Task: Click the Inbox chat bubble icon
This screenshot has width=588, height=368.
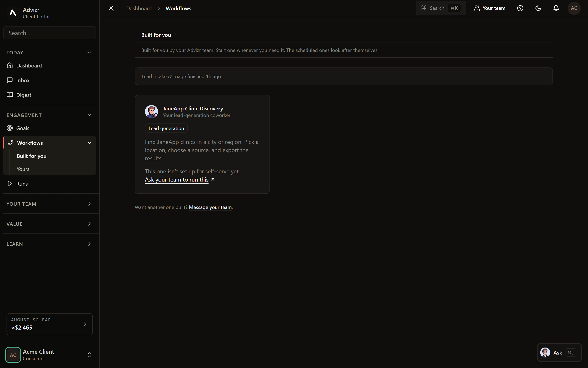Action: 10,80
